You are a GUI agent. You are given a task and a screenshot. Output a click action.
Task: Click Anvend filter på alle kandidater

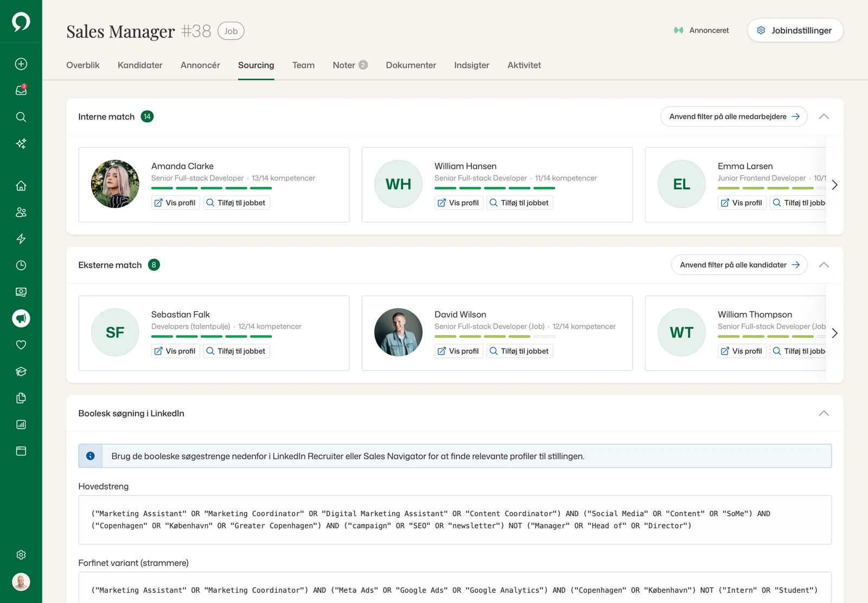click(739, 265)
